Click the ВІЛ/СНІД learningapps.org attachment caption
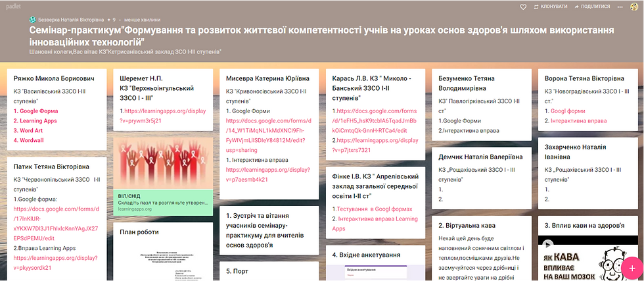Viewport: 644px width, 281px height. 163,203
